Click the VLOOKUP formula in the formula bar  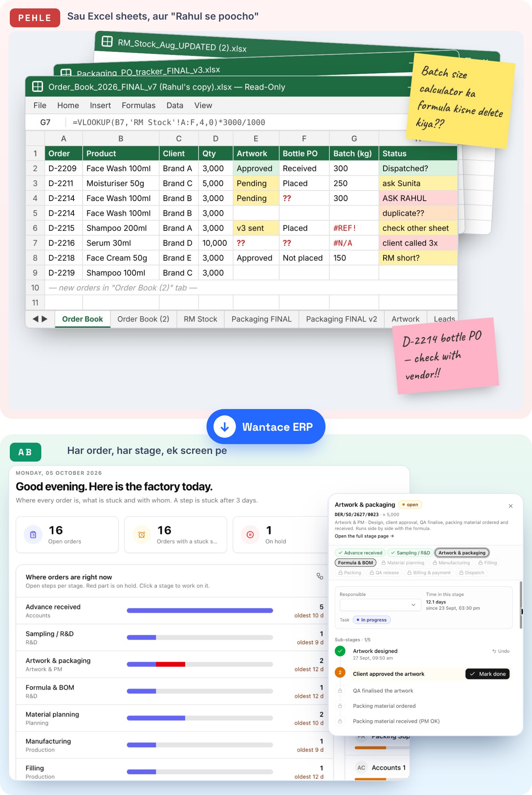pyautogui.click(x=169, y=122)
